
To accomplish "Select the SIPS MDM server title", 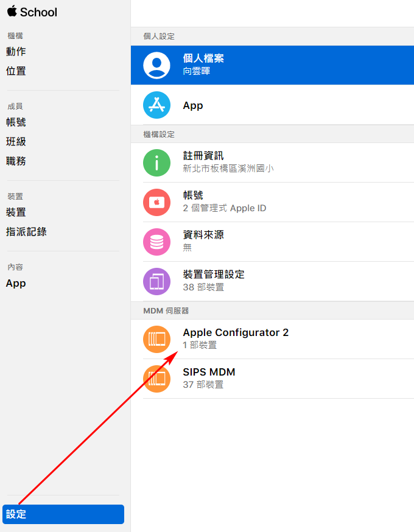I will pyautogui.click(x=209, y=372).
